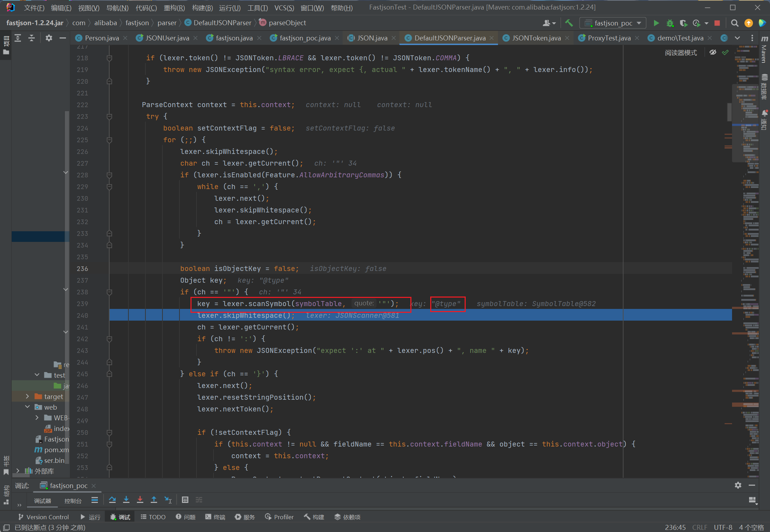
Task: Toggle fold marker at line 238
Action: pyautogui.click(x=110, y=292)
